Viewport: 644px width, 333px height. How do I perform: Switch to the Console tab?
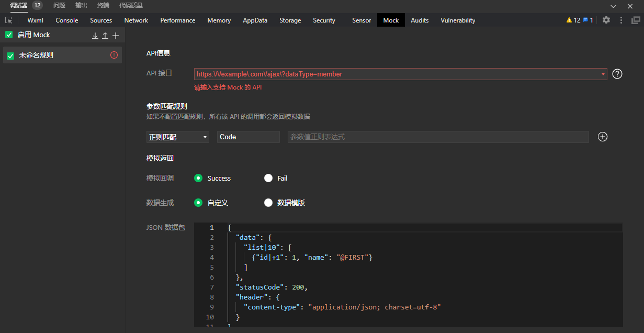pyautogui.click(x=67, y=20)
